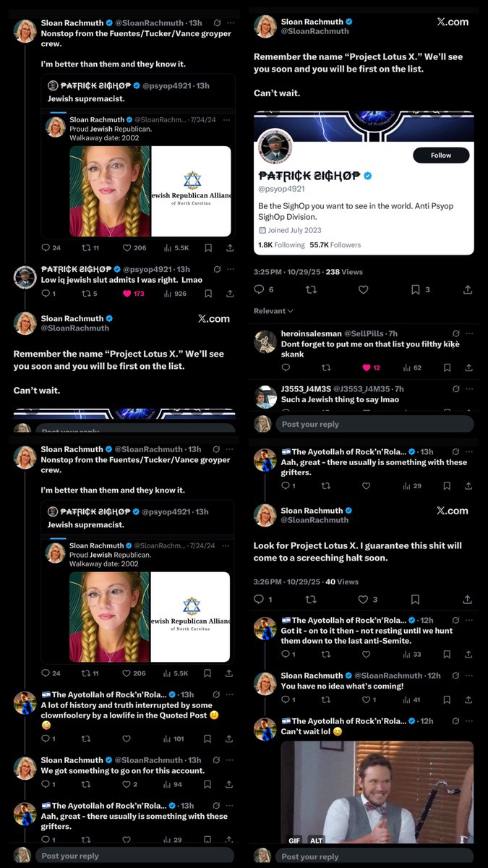Viewport: 488px width, 868px height.
Task: Bookmark the 3:25 PM post showing 3 bookmarks
Action: 415,289
